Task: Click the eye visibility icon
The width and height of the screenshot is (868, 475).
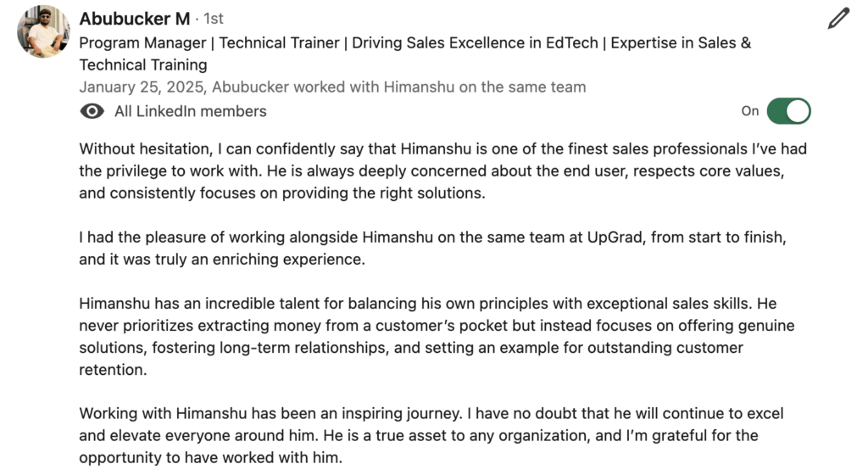Action: point(92,111)
